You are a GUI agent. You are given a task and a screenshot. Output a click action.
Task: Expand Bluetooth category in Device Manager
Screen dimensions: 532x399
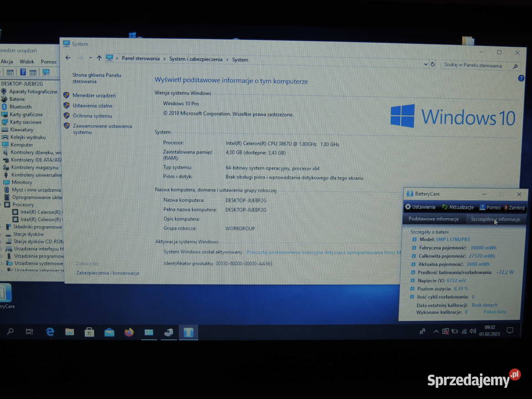(x=21, y=106)
